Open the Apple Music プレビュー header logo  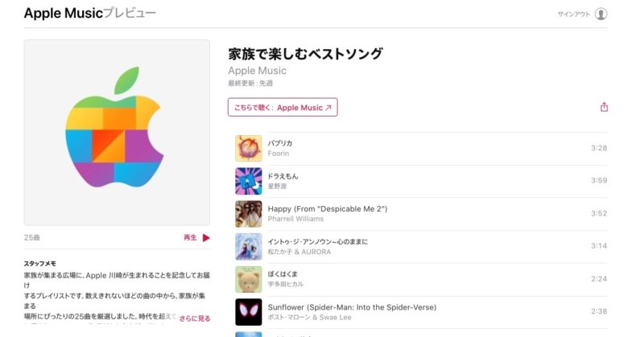point(89,13)
